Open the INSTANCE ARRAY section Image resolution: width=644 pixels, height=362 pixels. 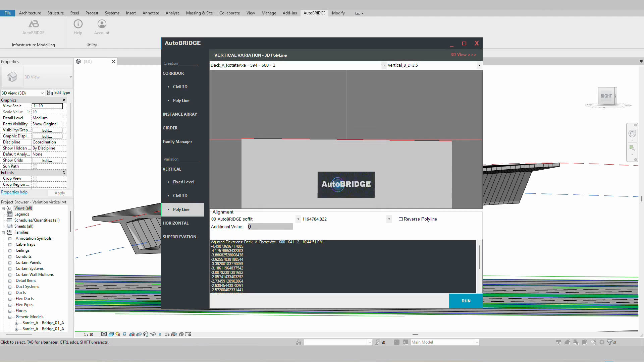(180, 114)
